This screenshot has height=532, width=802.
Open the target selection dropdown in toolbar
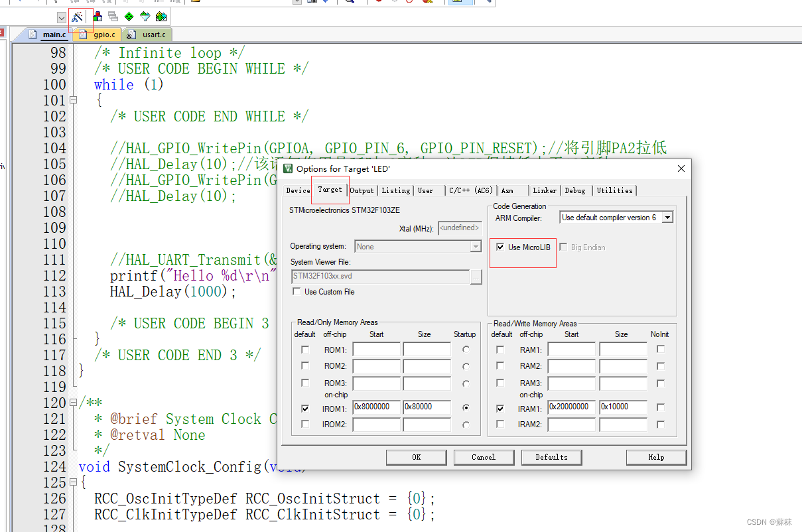(x=61, y=17)
